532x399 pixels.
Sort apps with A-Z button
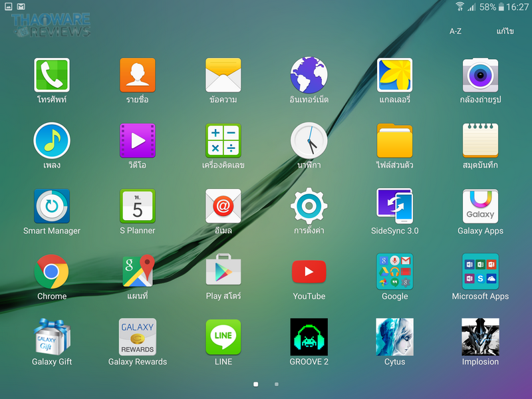pyautogui.click(x=456, y=31)
